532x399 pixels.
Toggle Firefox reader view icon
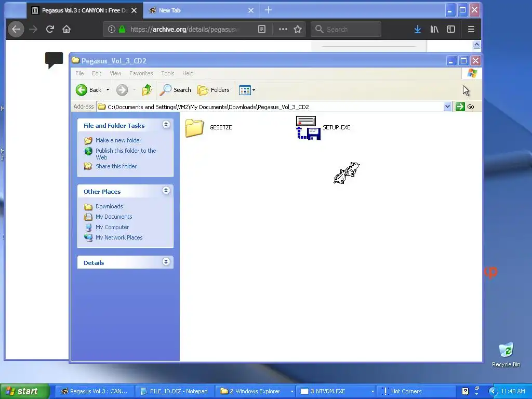point(262,29)
